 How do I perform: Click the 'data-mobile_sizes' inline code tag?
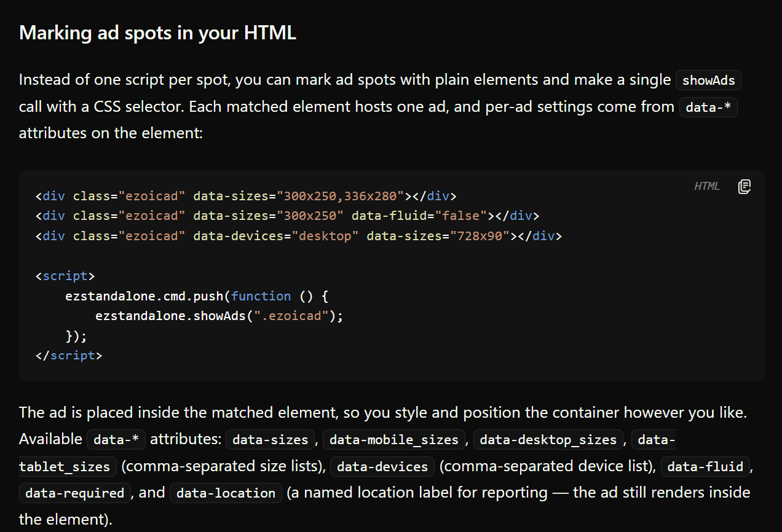click(x=394, y=440)
